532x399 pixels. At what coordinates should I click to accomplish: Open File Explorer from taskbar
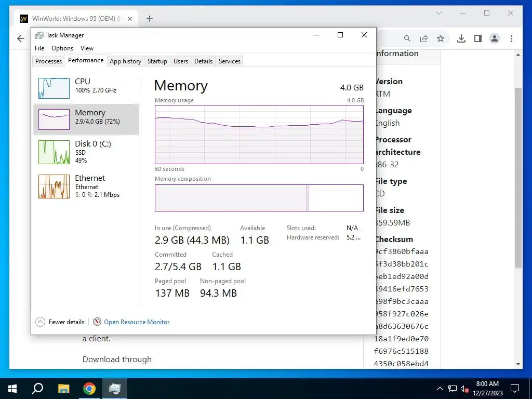pyautogui.click(x=63, y=389)
